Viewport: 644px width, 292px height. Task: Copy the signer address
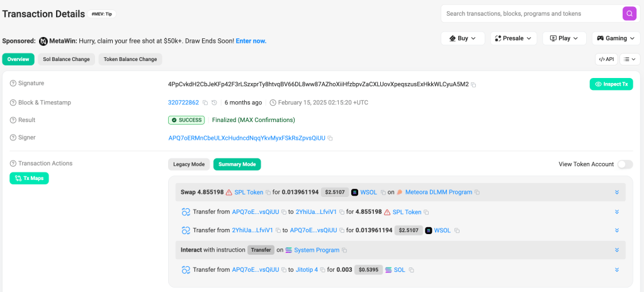[330, 138]
